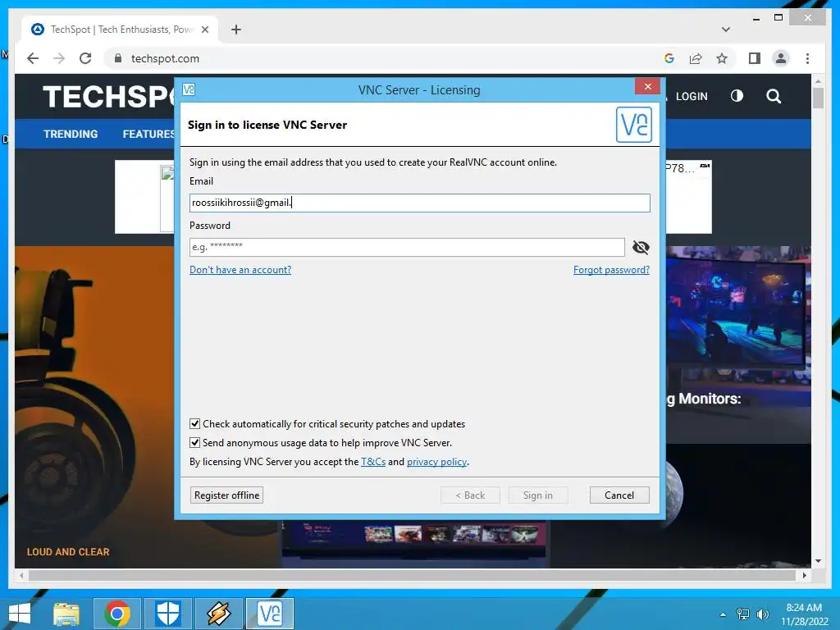
Task: Click the Back button in dialog
Action: click(x=470, y=495)
